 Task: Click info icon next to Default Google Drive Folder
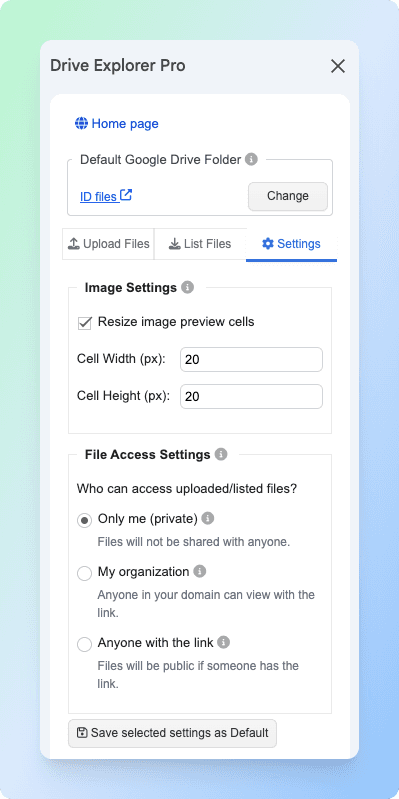251,159
